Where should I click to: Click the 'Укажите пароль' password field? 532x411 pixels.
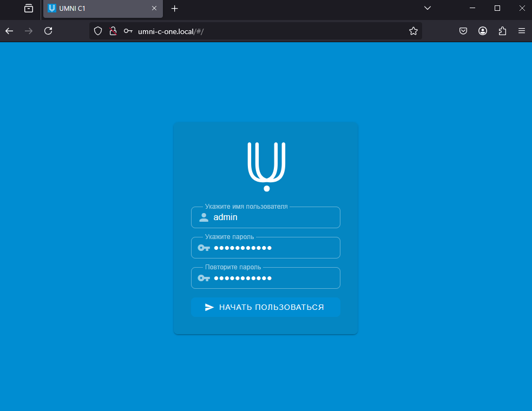click(x=266, y=248)
